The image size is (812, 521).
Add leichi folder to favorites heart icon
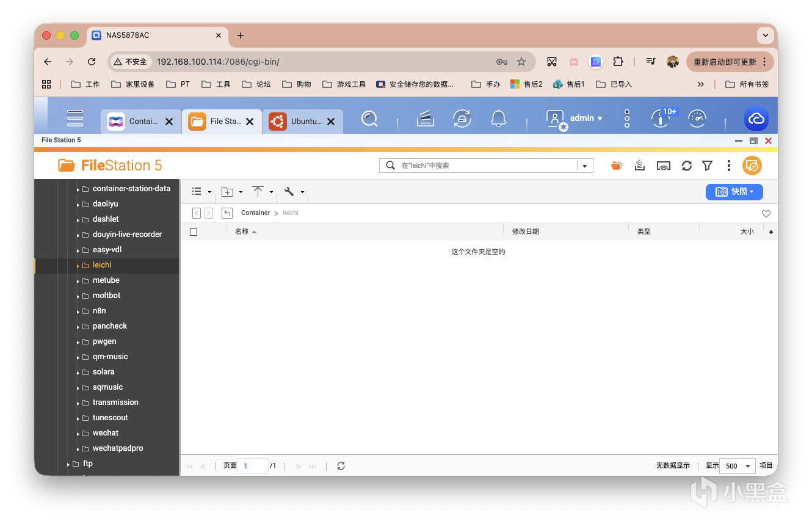pos(766,214)
